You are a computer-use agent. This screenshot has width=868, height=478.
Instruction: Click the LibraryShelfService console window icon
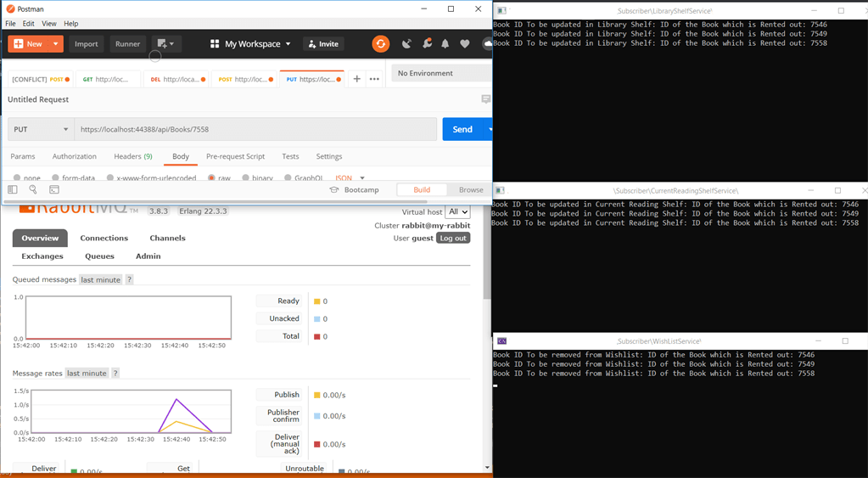[501, 10]
